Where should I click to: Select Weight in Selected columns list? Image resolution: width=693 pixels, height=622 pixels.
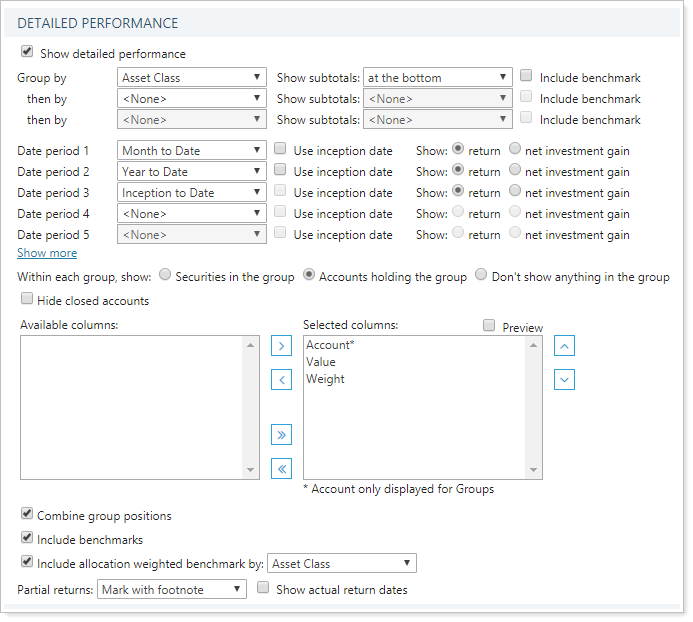pos(325,379)
